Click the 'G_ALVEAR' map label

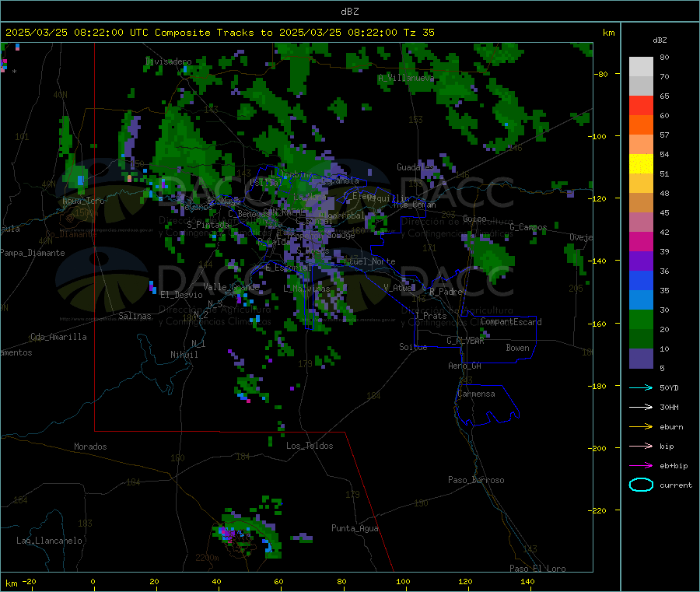465,341
